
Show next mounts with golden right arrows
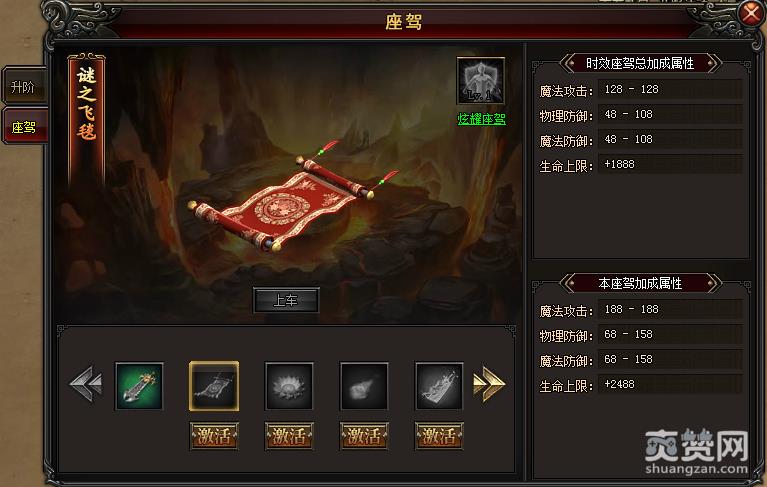pos(489,385)
